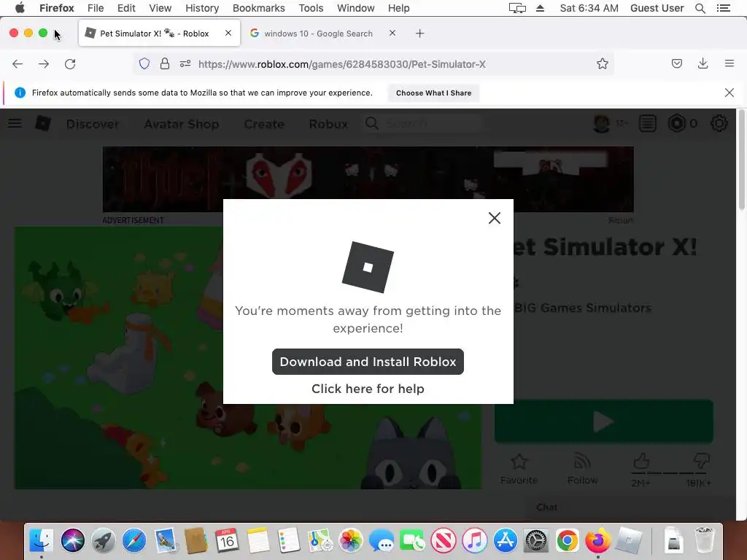
Task: Open Notification Center list icon
Action: coord(723,8)
